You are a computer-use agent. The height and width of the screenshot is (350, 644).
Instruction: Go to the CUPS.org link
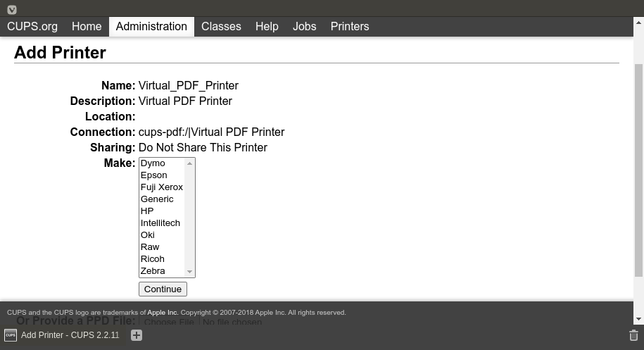[32, 26]
